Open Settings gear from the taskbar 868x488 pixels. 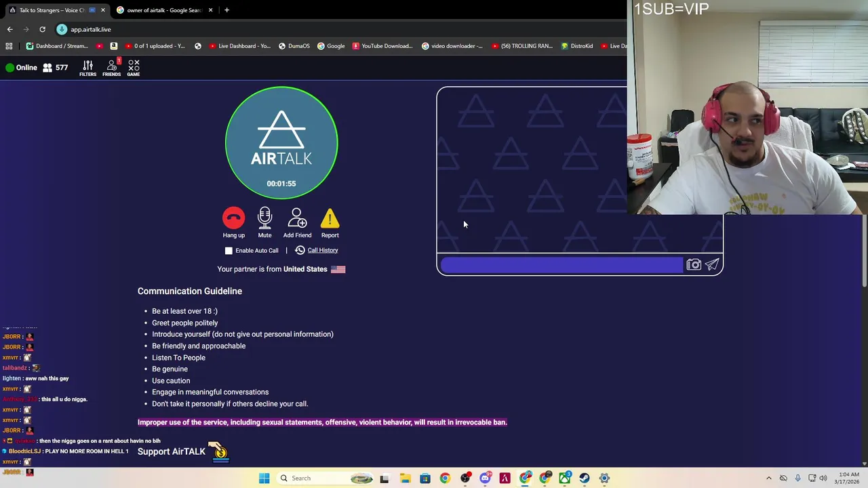click(604, 479)
